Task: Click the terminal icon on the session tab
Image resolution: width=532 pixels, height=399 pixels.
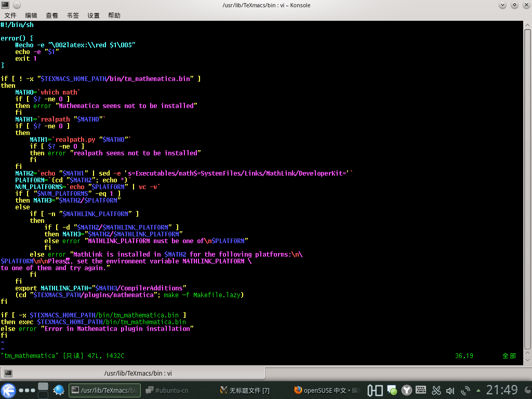Action: click(x=8, y=373)
